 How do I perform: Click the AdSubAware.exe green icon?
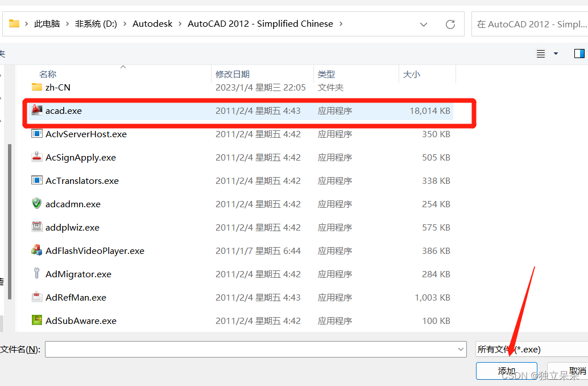click(x=37, y=320)
